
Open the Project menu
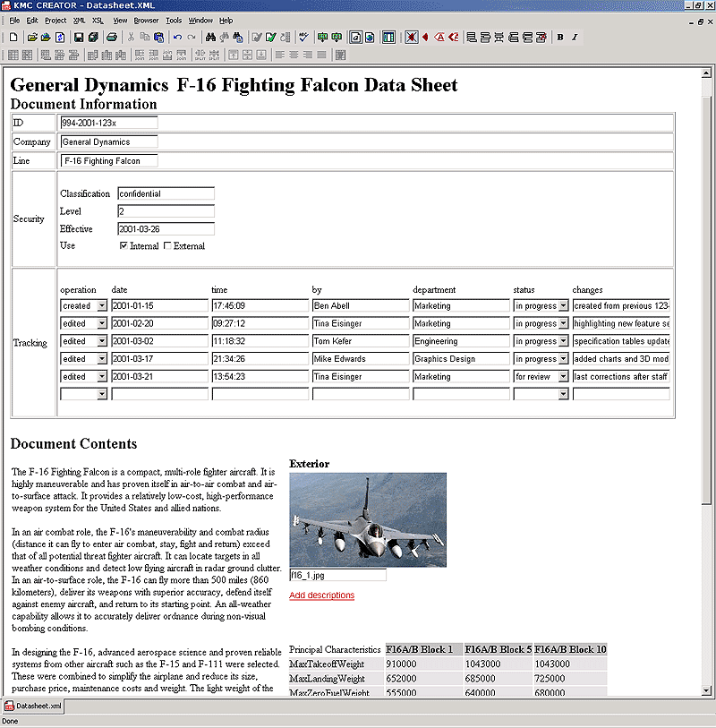[x=55, y=21]
